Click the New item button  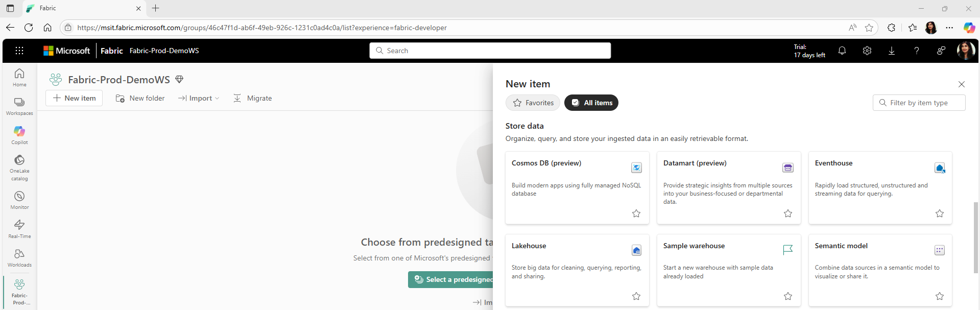coord(74,98)
